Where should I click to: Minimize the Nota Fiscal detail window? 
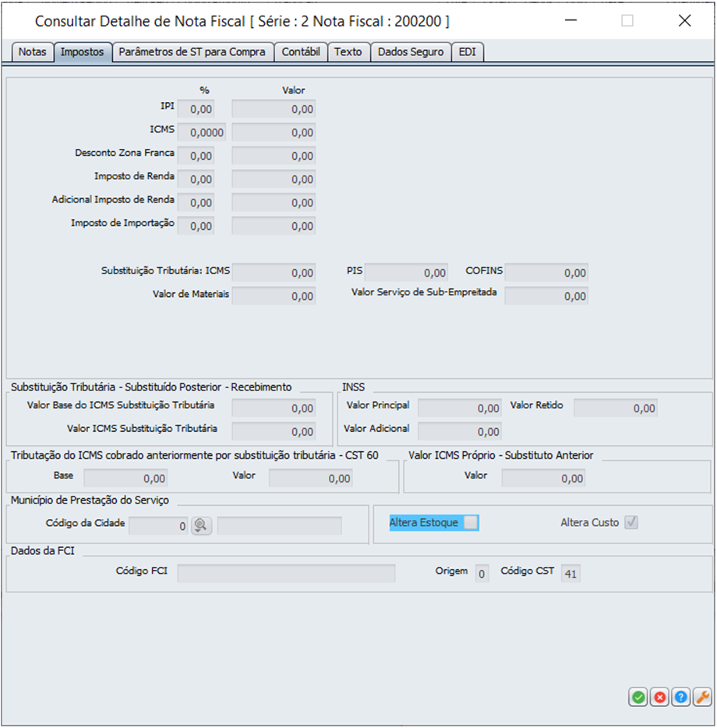(x=570, y=20)
